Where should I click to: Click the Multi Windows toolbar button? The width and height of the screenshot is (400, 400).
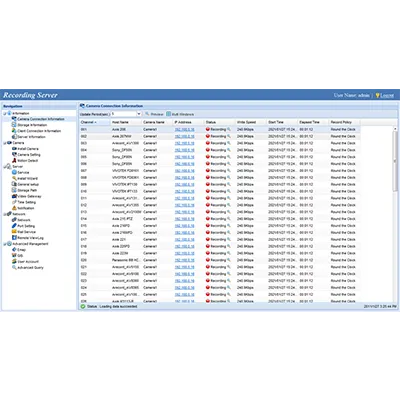180,114
